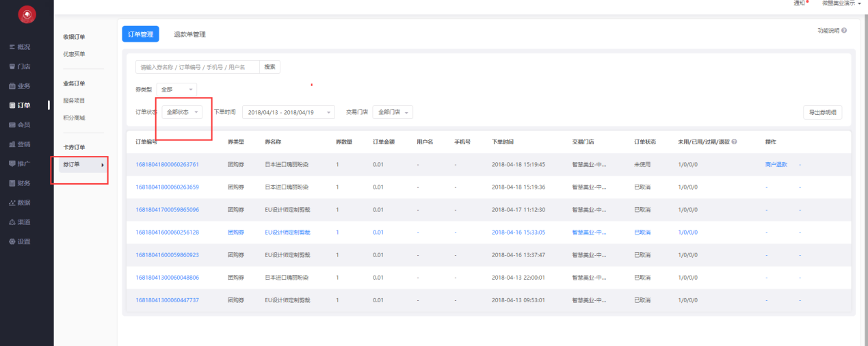Open 全部门店 store dropdown
Viewport: 868px width, 346px height.
click(x=393, y=112)
